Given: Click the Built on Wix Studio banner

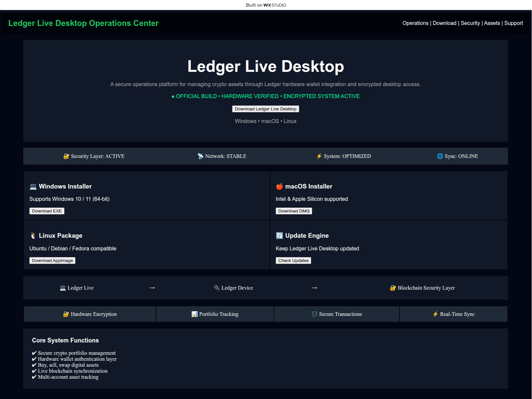Looking at the screenshot, I should [266, 5].
